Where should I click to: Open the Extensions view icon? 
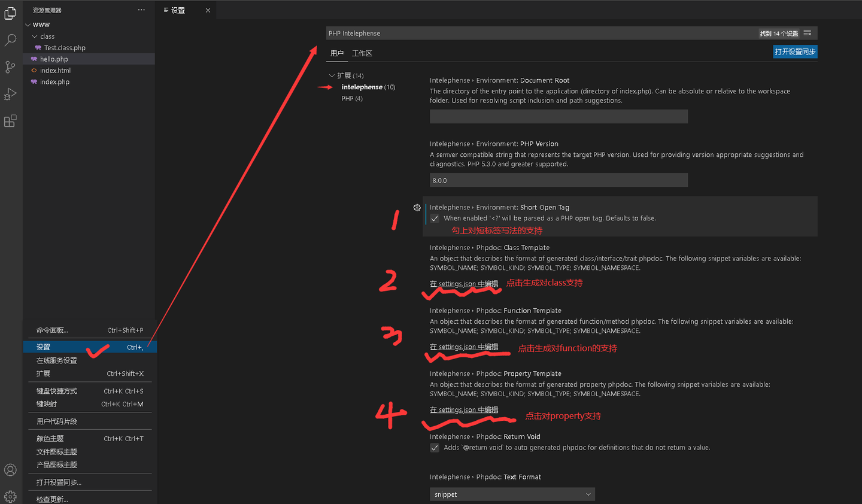(x=10, y=121)
